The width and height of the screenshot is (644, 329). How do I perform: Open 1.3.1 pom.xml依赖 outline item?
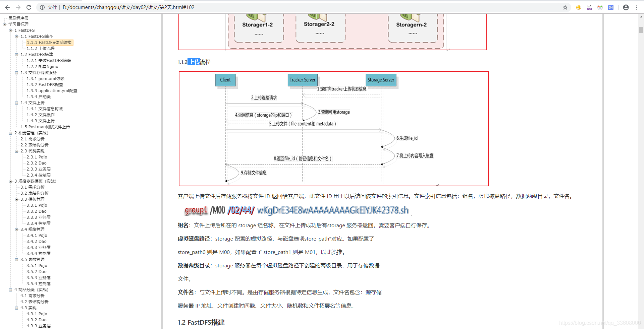click(x=46, y=79)
